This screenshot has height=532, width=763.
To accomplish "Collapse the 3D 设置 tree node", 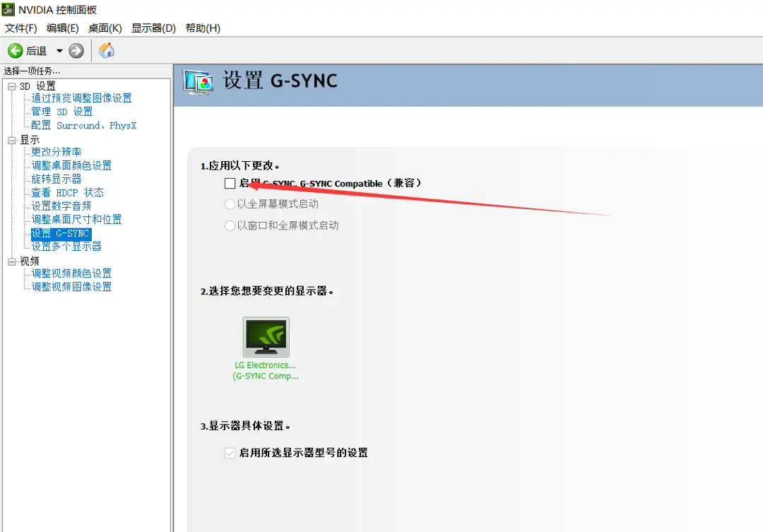I will coord(12,87).
